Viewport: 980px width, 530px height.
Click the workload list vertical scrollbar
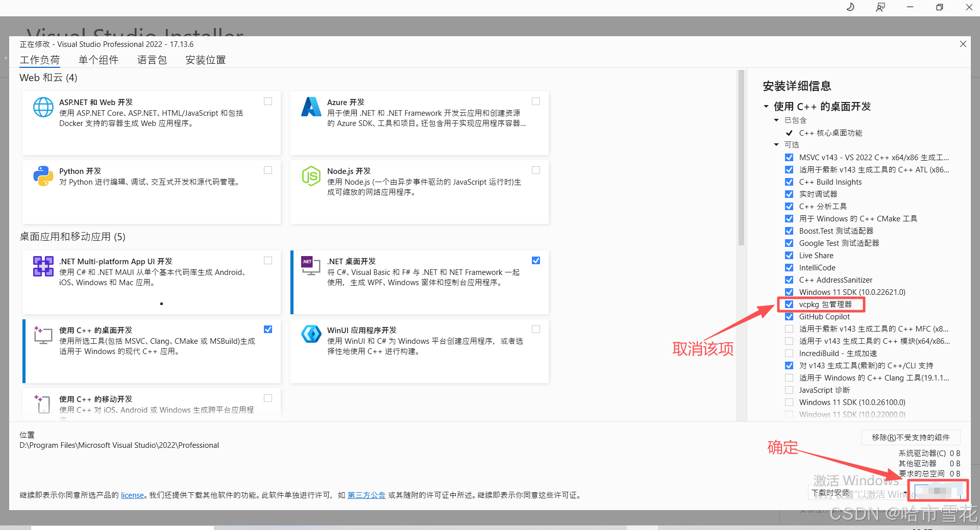pyautogui.click(x=741, y=158)
